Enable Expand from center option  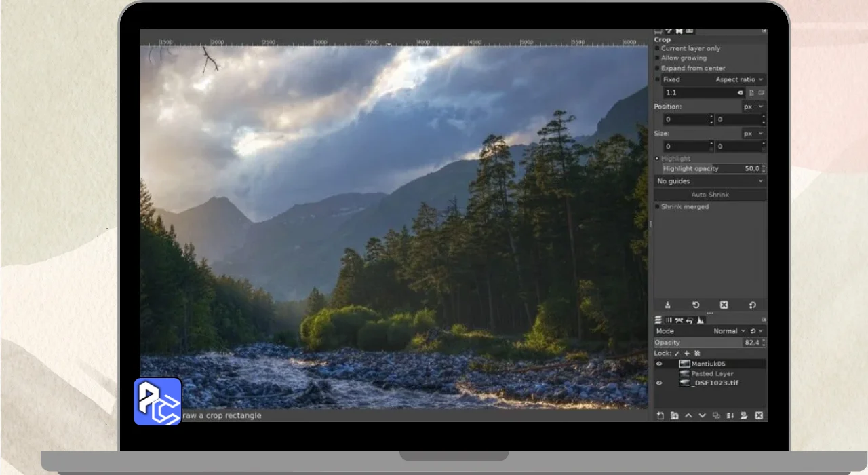pos(657,69)
